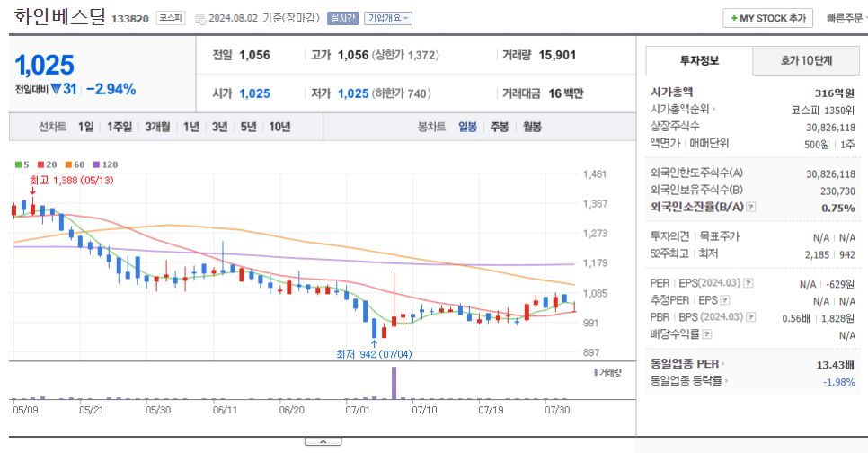Click market cap value 316억원
Image resolution: width=868 pixels, height=453 pixels.
[x=834, y=93]
